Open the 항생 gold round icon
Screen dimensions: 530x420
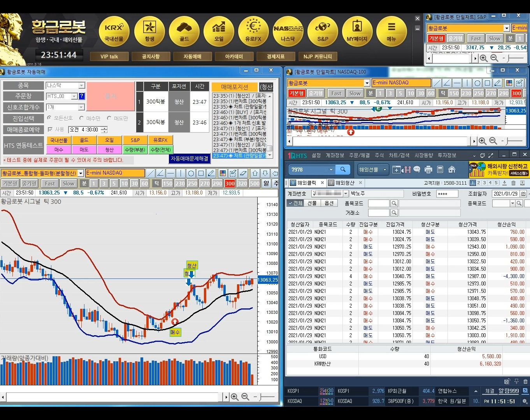click(149, 32)
